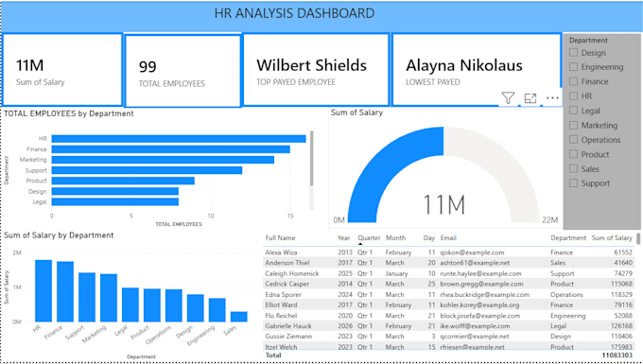Tick the Finance department checkbox
Viewport: 643px width, 364px height.
click(x=573, y=81)
